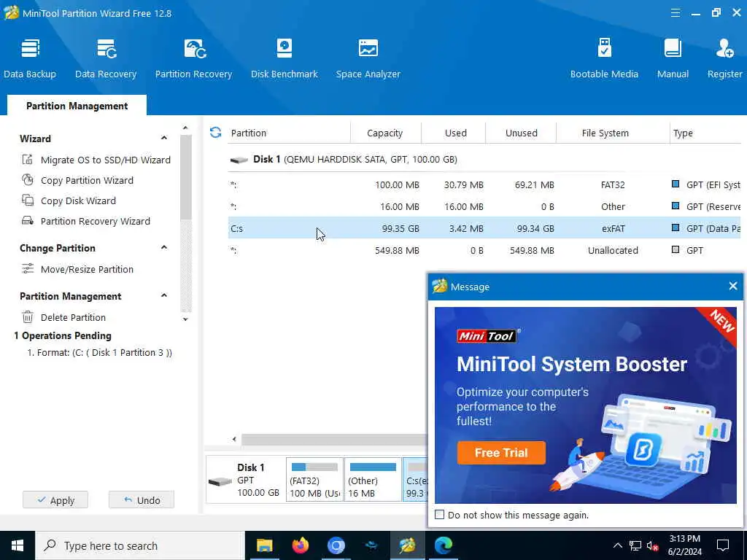Sort by the Capacity column header
This screenshot has height=560, width=747.
[x=385, y=133]
